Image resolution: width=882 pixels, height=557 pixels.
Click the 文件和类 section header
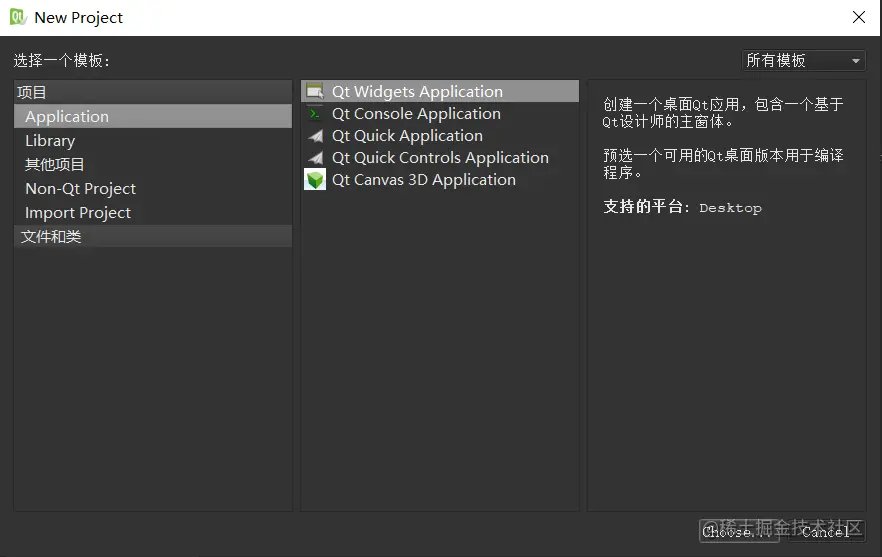click(153, 236)
